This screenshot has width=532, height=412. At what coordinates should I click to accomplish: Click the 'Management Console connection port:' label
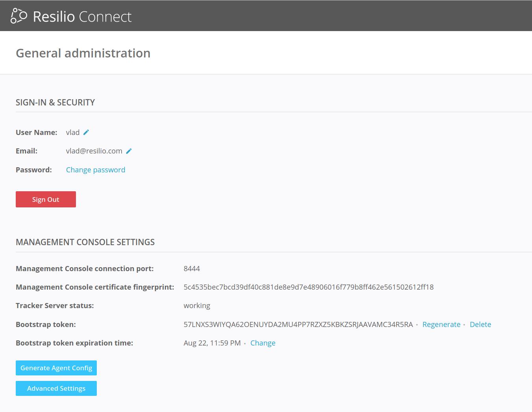tap(85, 268)
